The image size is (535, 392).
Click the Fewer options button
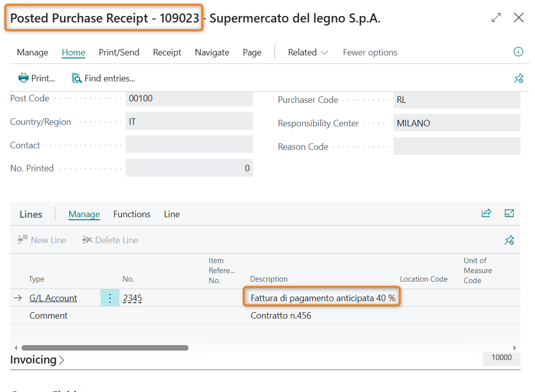[x=370, y=52]
